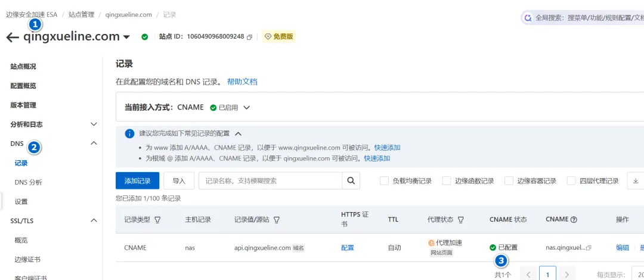Viewport: 644px width, 280px height.
Task: Click 编辑 for the nas record
Action: pyautogui.click(x=622, y=248)
